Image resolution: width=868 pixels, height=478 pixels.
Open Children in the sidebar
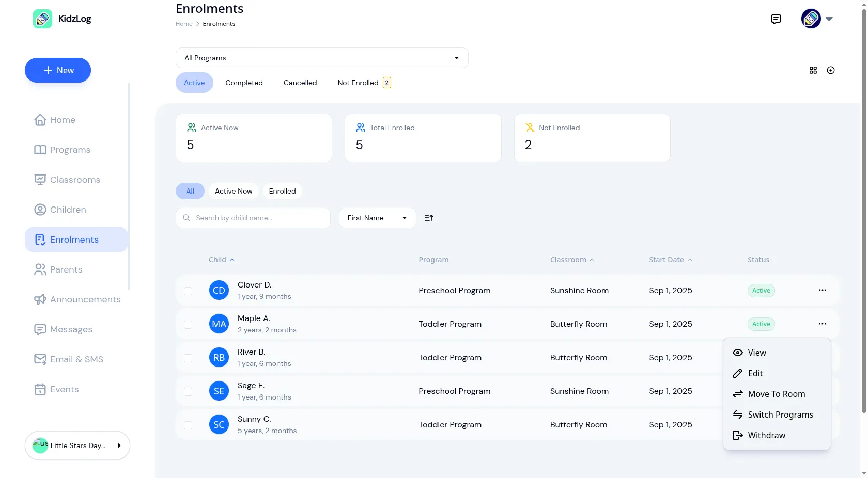pos(76,210)
